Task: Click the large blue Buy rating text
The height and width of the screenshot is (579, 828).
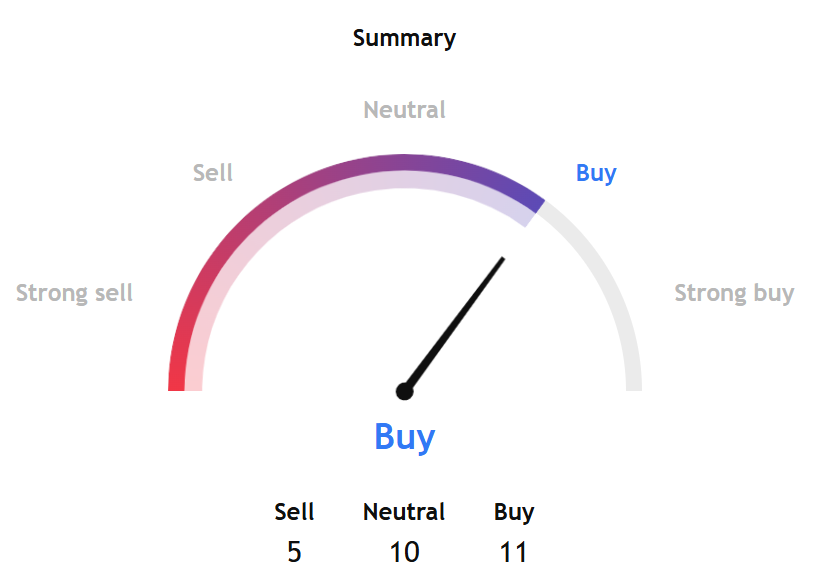Action: (x=404, y=437)
